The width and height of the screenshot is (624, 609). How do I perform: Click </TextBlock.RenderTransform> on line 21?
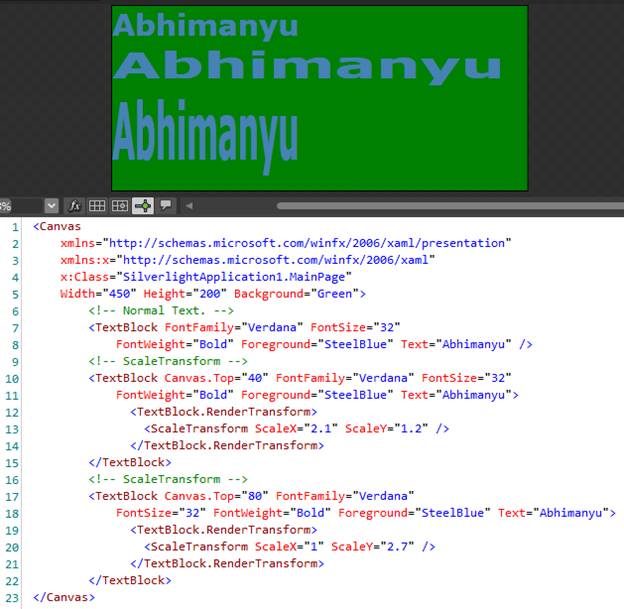tap(227, 564)
